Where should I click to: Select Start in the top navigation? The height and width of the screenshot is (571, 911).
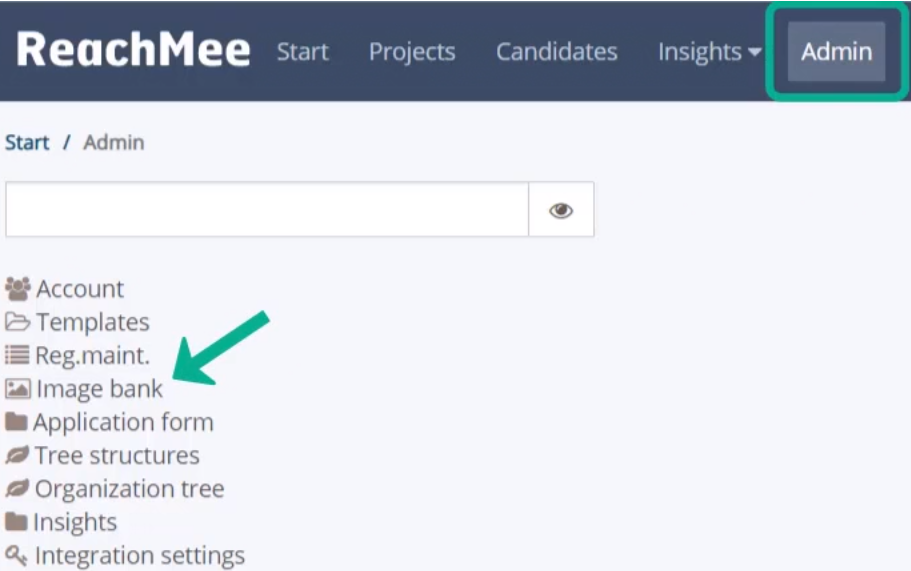[x=303, y=52]
